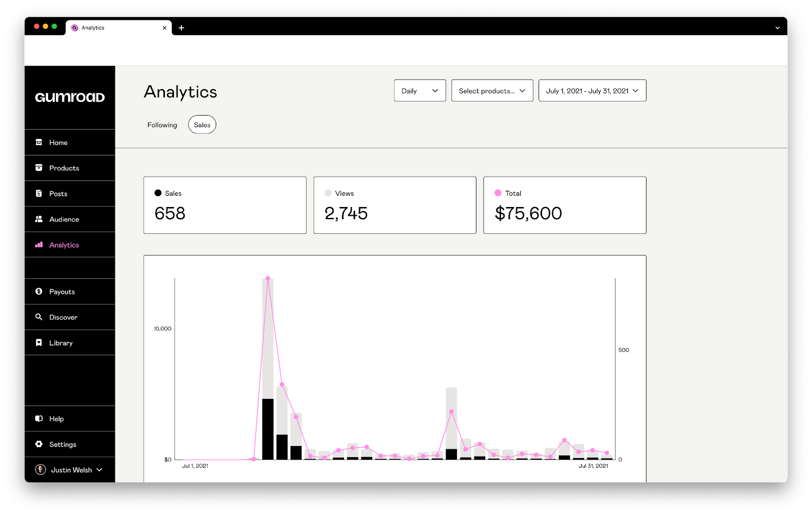Click the Gumroad logo
812x515 pixels.
coord(70,97)
